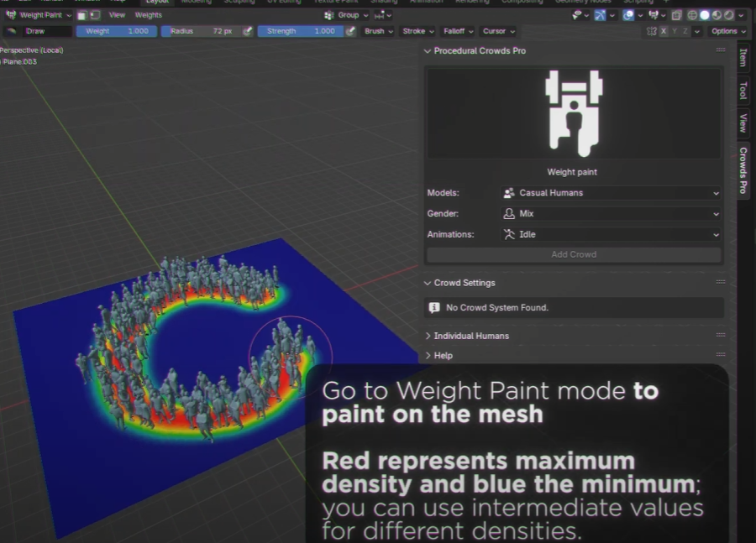Toggle X-ray display icon
Screen dimensions: 756x543
click(x=677, y=15)
